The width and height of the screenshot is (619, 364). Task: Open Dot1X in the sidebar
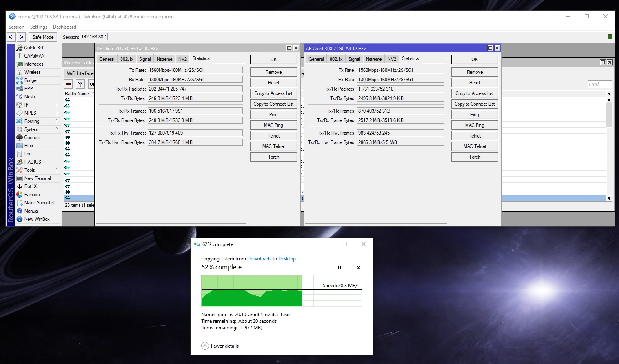(x=31, y=186)
